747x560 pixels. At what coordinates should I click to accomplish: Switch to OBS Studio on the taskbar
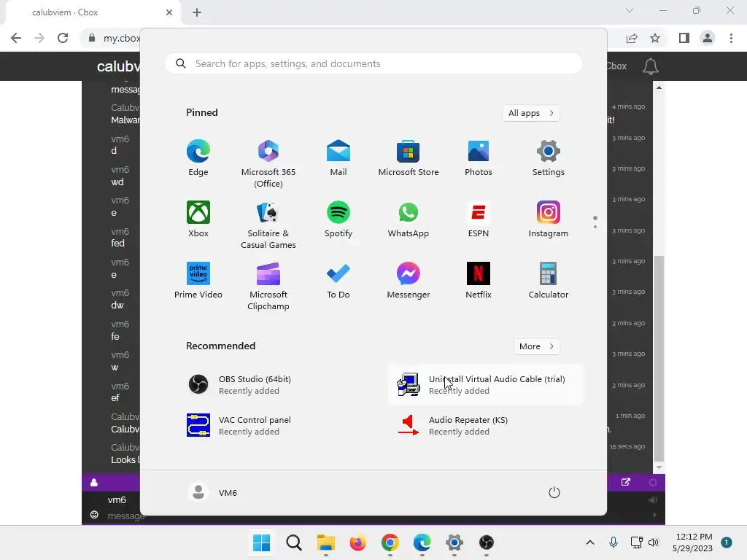tap(487, 542)
